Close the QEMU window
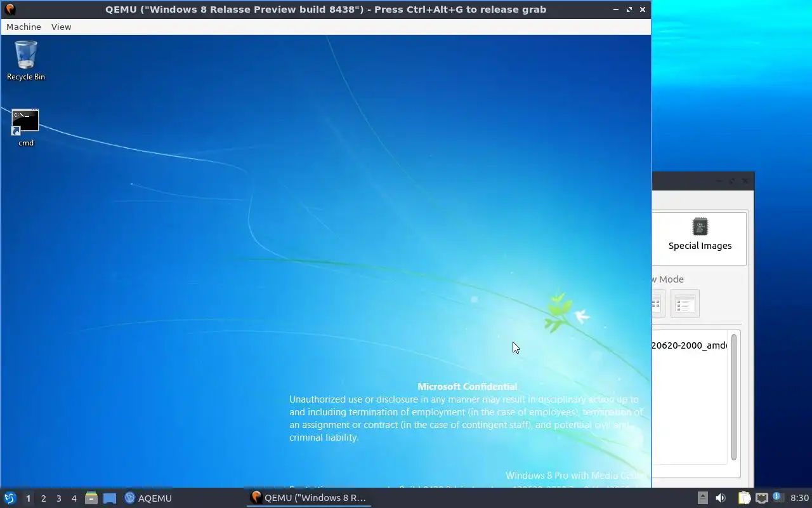 [x=643, y=10]
